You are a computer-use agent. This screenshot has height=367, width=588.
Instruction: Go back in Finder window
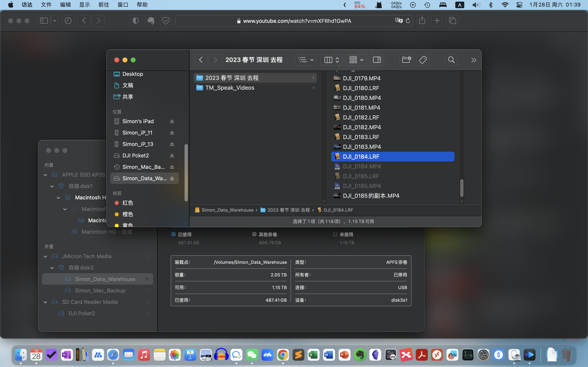[x=201, y=60]
